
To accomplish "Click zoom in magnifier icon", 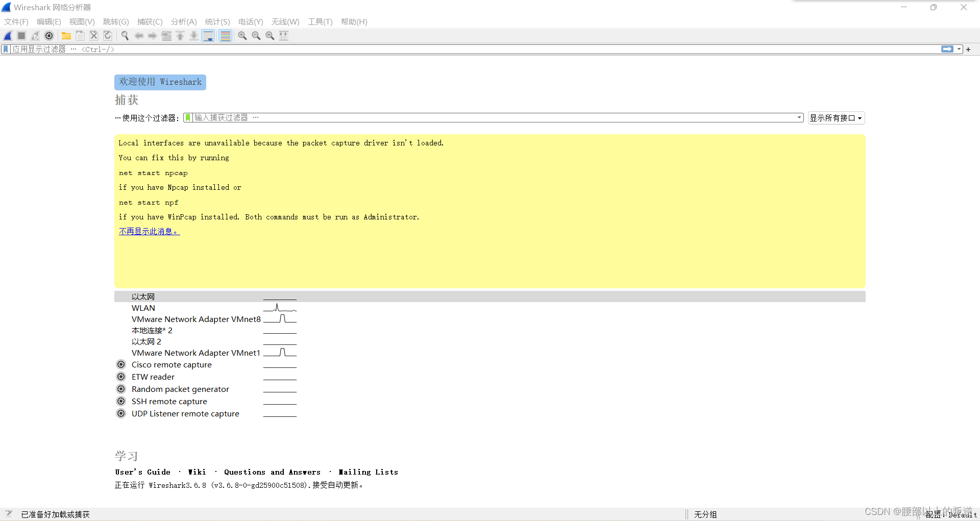I will click(242, 36).
